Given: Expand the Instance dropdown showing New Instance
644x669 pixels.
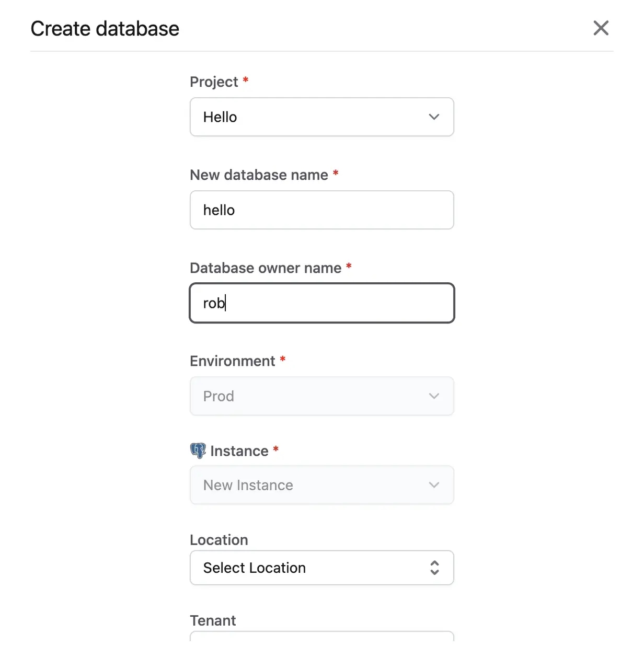Looking at the screenshot, I should [322, 485].
